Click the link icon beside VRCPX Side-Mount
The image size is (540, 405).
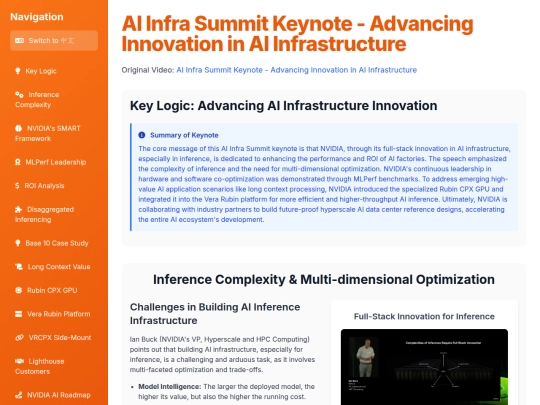19,338
